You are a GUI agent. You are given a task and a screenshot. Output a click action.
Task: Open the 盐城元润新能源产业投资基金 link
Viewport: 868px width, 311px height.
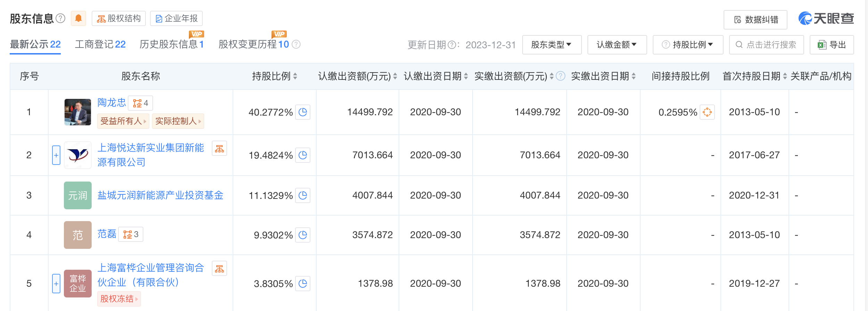click(x=160, y=195)
